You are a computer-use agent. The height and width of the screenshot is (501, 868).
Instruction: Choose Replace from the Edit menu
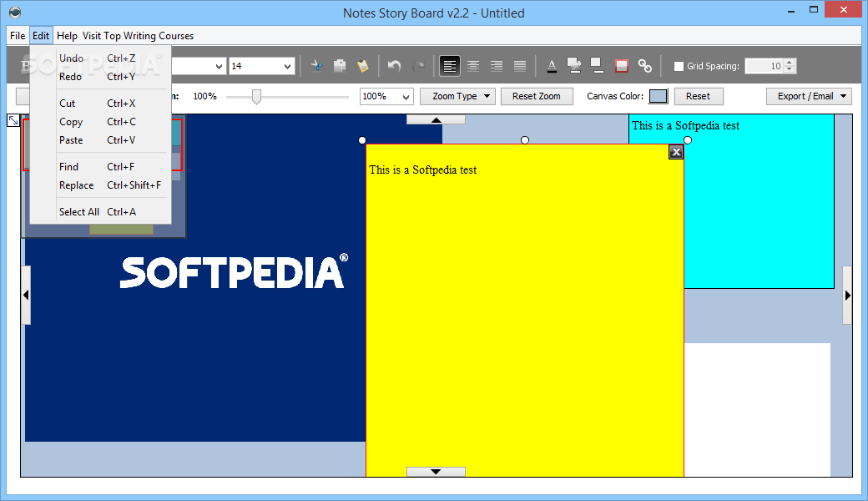(x=99, y=185)
